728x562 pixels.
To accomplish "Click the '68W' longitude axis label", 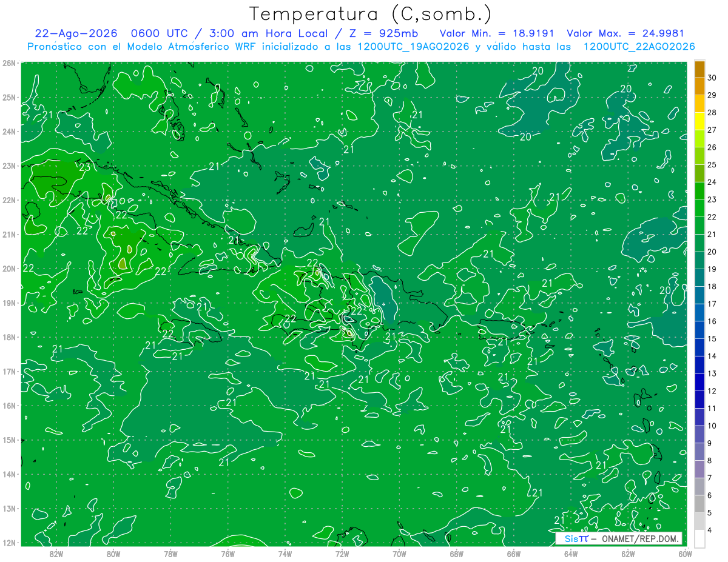I will click(x=456, y=554).
